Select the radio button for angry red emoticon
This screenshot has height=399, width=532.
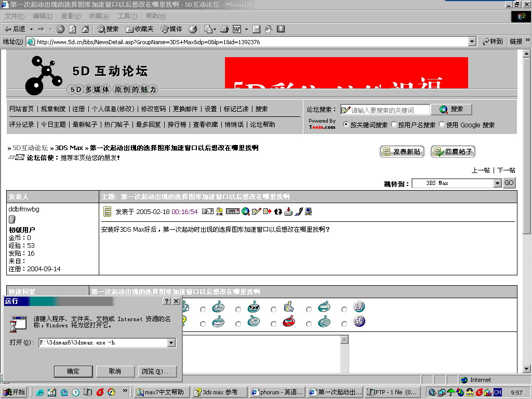pos(273,324)
